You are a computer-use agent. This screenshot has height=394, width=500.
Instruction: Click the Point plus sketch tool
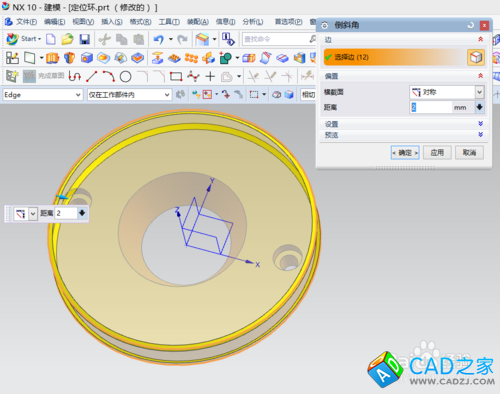tap(210, 76)
